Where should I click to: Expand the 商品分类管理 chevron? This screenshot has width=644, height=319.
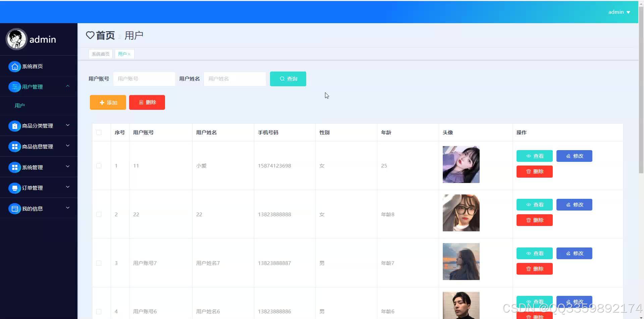tap(68, 125)
